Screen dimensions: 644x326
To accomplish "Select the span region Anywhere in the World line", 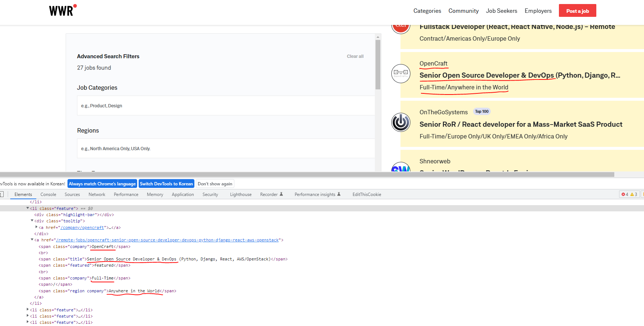I will click(107, 291).
